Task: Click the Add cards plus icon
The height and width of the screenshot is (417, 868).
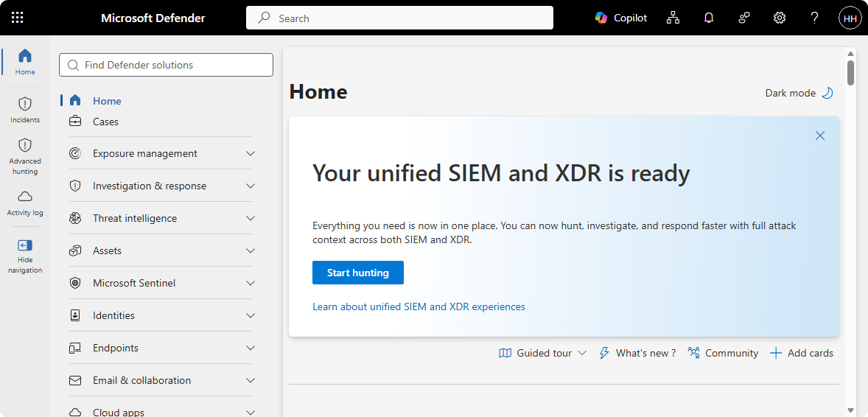Action: click(x=776, y=353)
